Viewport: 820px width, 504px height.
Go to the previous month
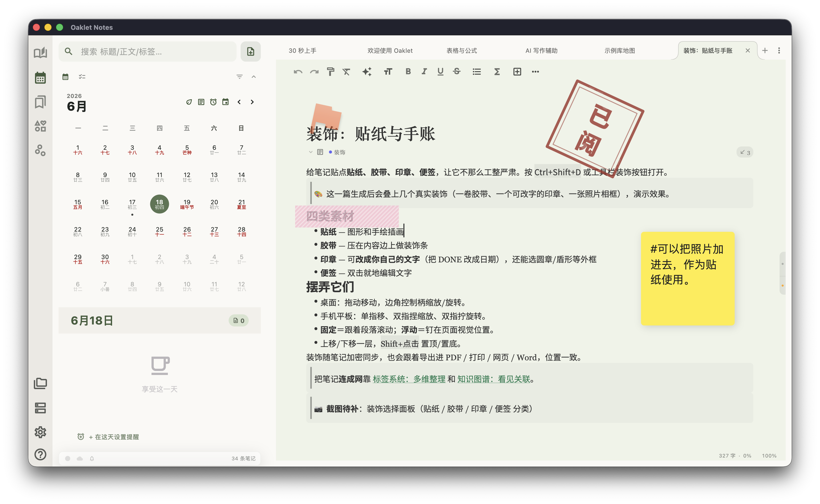239,102
